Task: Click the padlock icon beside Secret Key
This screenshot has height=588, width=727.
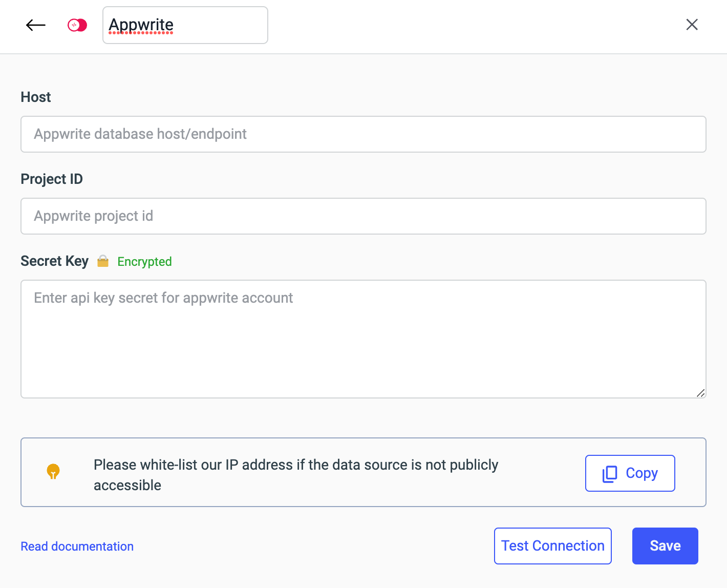Action: click(x=103, y=261)
